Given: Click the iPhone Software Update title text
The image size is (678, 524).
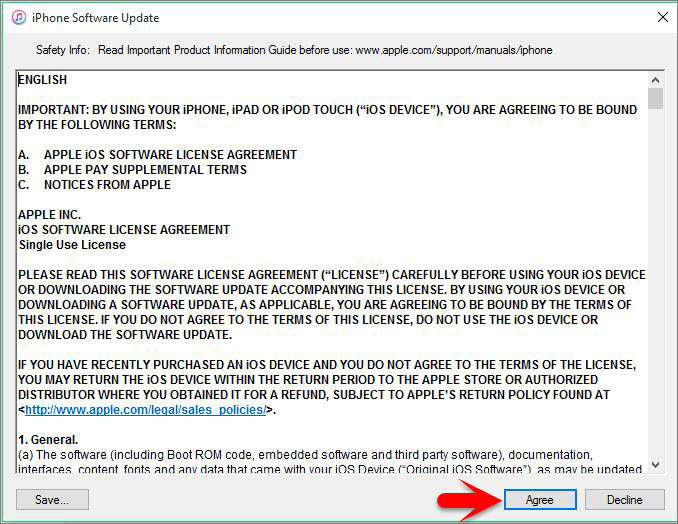Looking at the screenshot, I should tap(96, 18).
